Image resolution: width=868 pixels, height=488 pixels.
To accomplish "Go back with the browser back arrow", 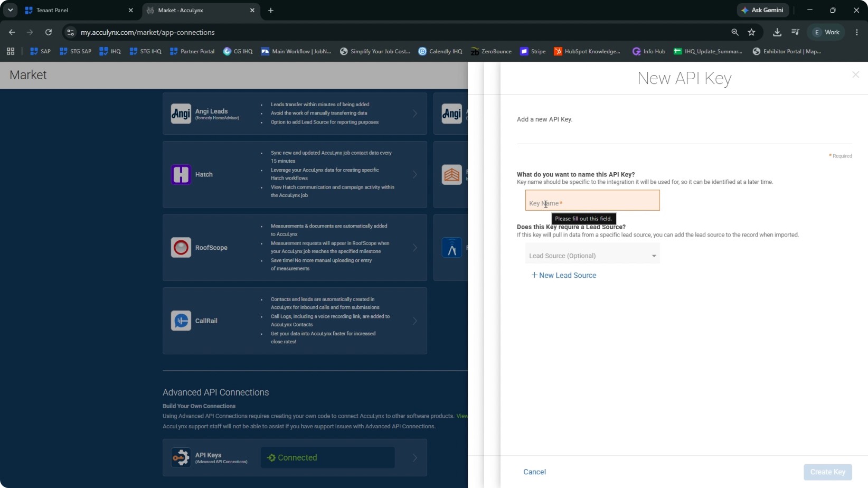I will tap(12, 32).
